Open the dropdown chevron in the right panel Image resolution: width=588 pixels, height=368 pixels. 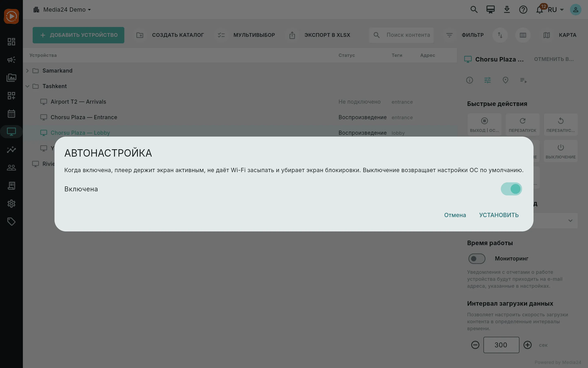click(x=570, y=221)
